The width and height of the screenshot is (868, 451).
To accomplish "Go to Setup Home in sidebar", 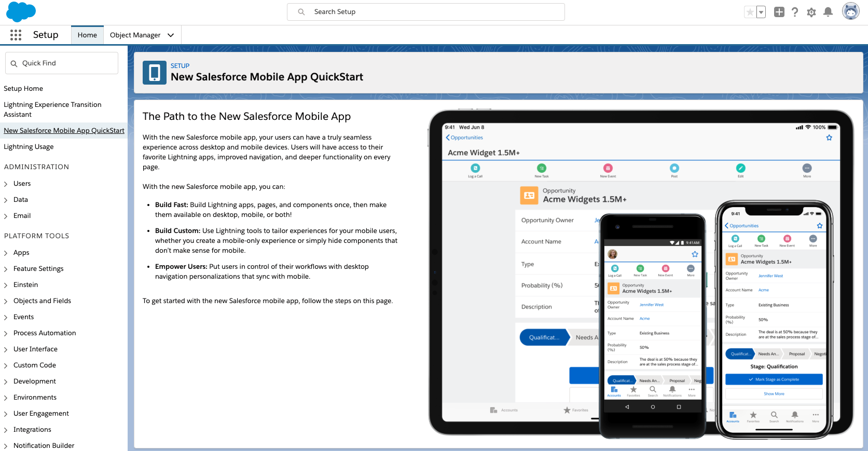I will click(23, 89).
